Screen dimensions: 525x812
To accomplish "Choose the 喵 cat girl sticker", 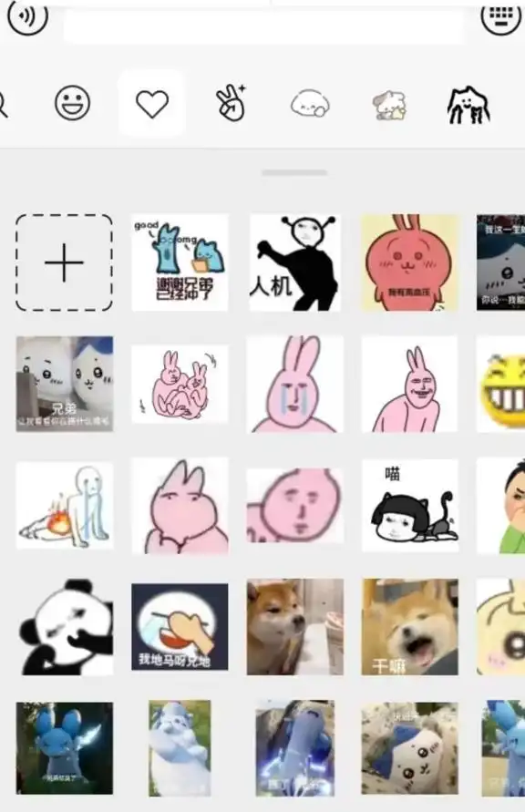I will coord(409,506).
